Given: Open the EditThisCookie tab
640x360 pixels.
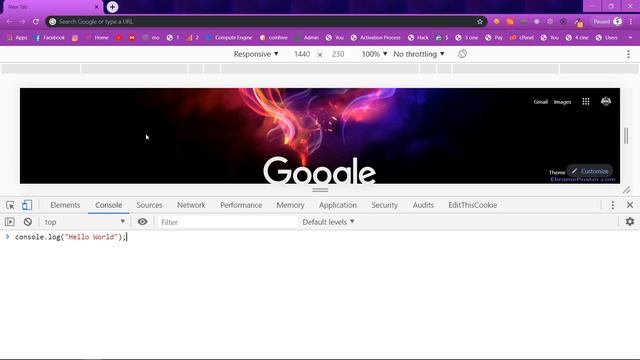Looking at the screenshot, I should (x=473, y=205).
